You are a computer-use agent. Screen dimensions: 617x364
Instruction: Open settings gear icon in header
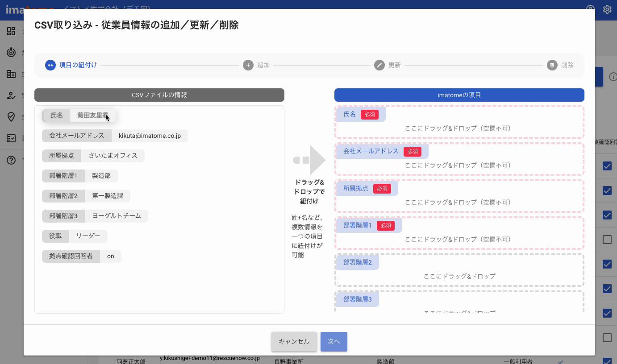coord(607,9)
